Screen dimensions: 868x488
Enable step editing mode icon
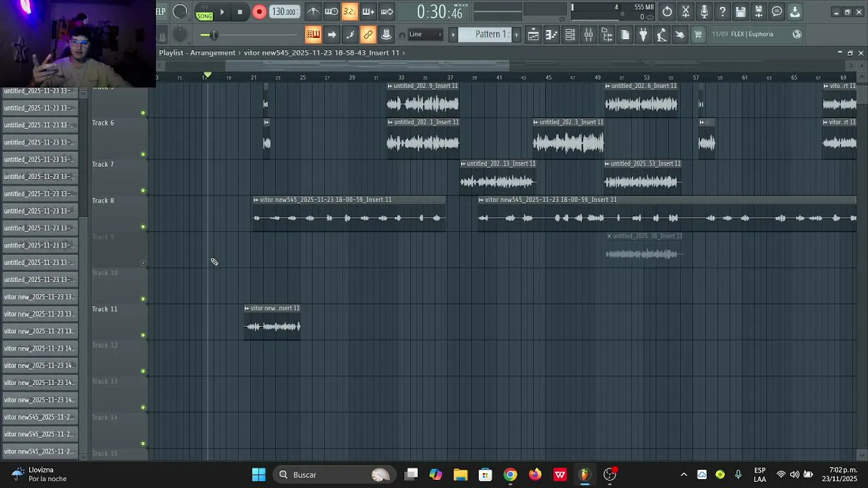point(350,35)
